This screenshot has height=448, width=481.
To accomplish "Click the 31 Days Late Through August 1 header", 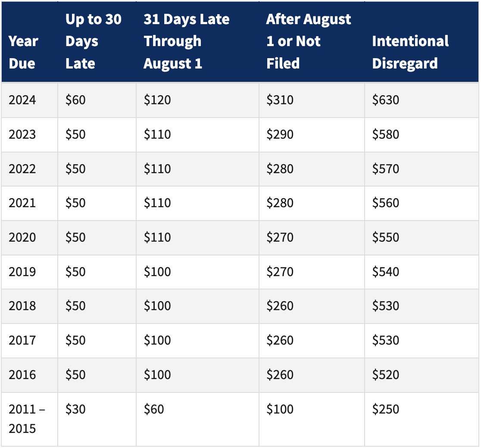I will point(186,41).
